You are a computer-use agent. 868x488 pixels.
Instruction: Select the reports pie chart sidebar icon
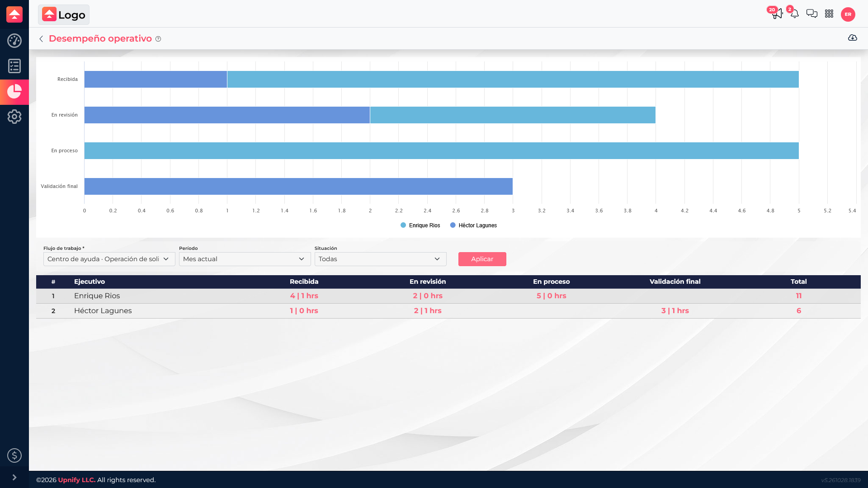14,91
